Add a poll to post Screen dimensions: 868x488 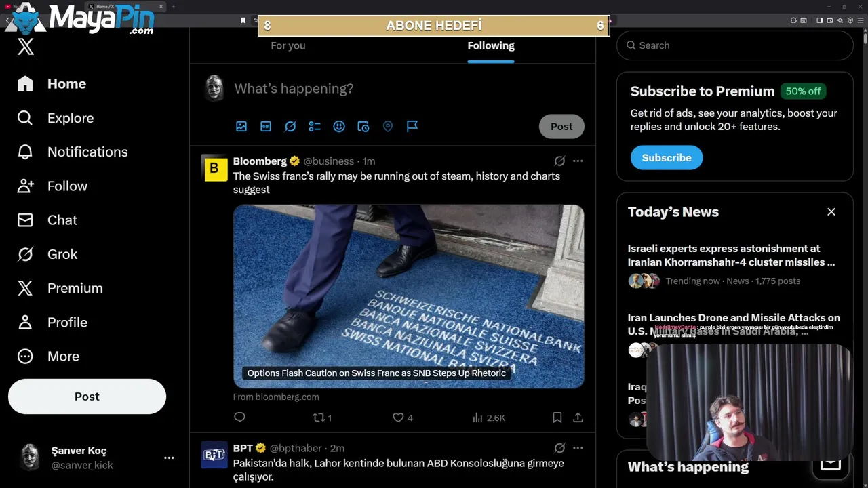(x=315, y=126)
